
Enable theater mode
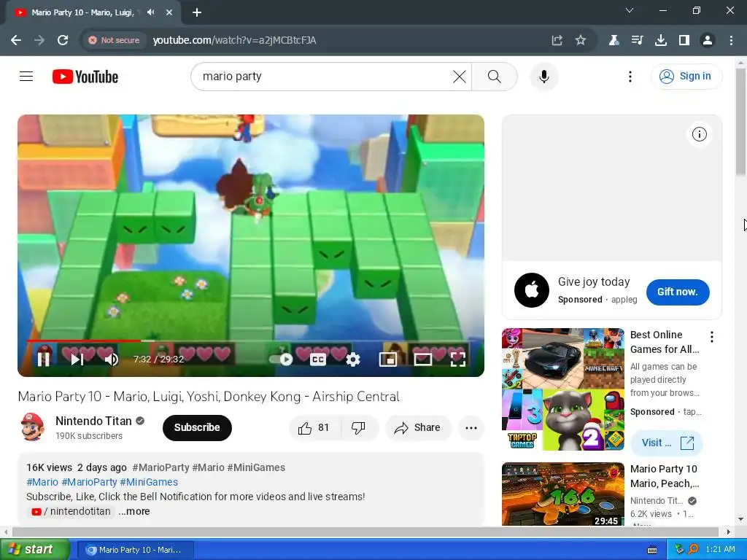(x=423, y=359)
